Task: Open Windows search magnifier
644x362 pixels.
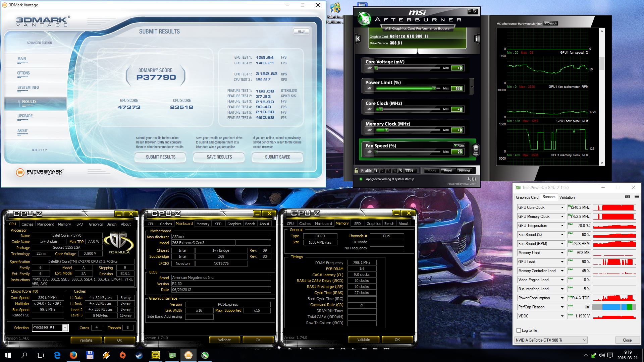Action: point(24,355)
